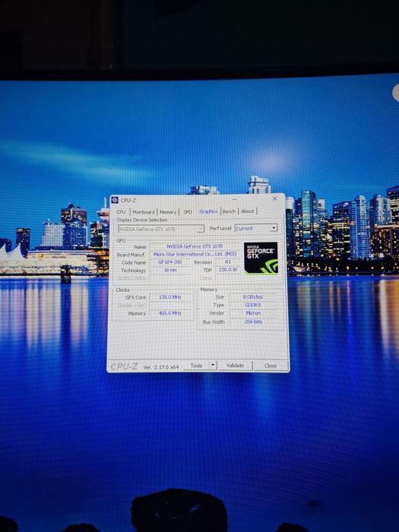This screenshot has width=399, height=532.
Task: Click the revision A1 value
Action: pyautogui.click(x=228, y=262)
